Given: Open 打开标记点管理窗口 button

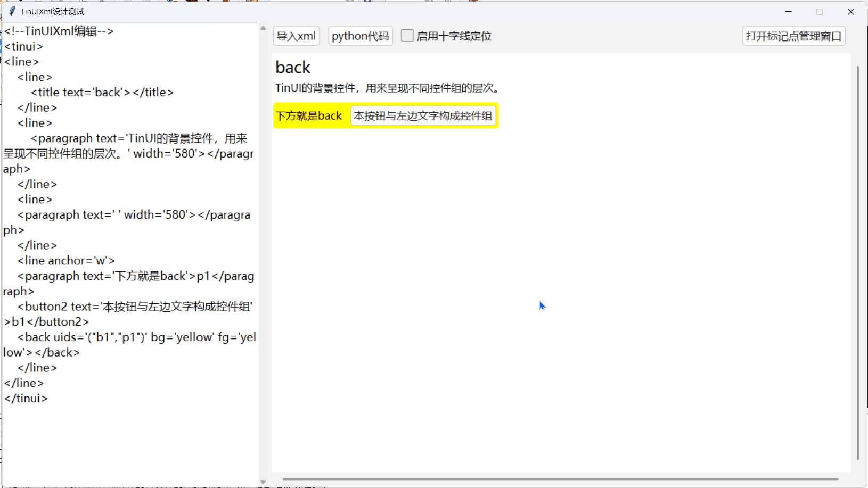Looking at the screenshot, I should [x=794, y=36].
